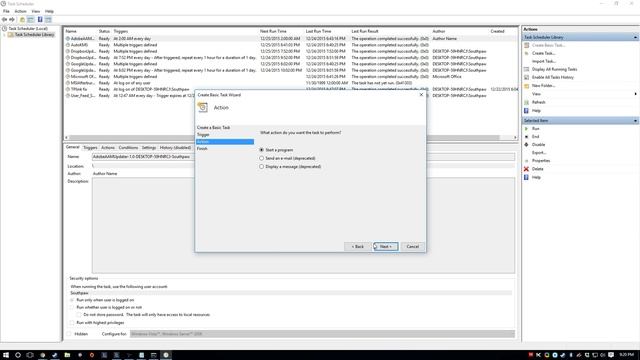The image size is (640, 360).
Task: Click the Next button in the wizard
Action: [x=386, y=247]
